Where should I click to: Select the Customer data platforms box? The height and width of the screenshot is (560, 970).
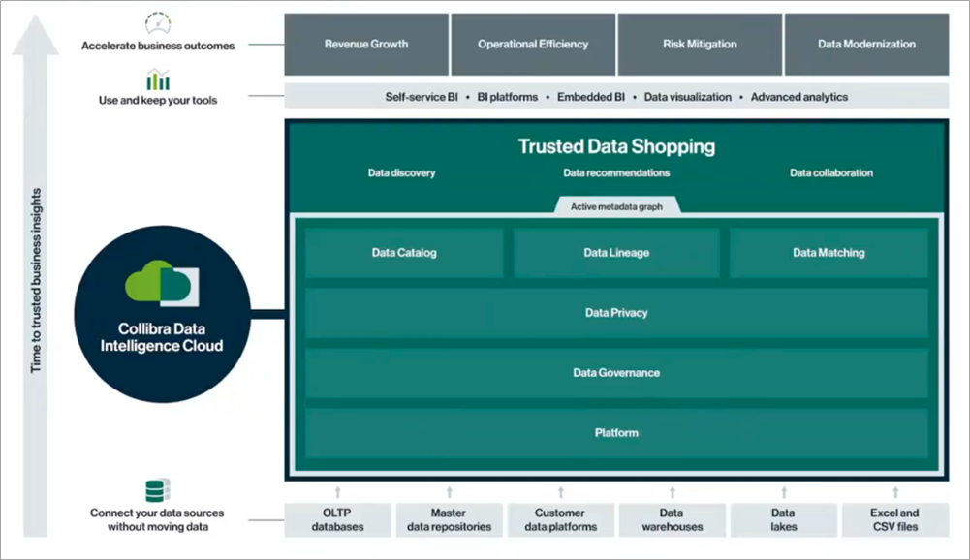click(x=561, y=519)
